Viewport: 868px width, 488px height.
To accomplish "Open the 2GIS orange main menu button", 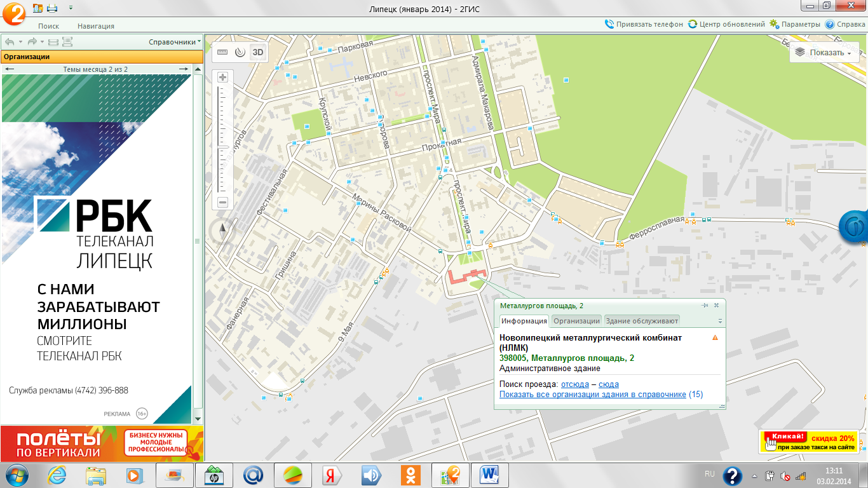I will coord(14,13).
